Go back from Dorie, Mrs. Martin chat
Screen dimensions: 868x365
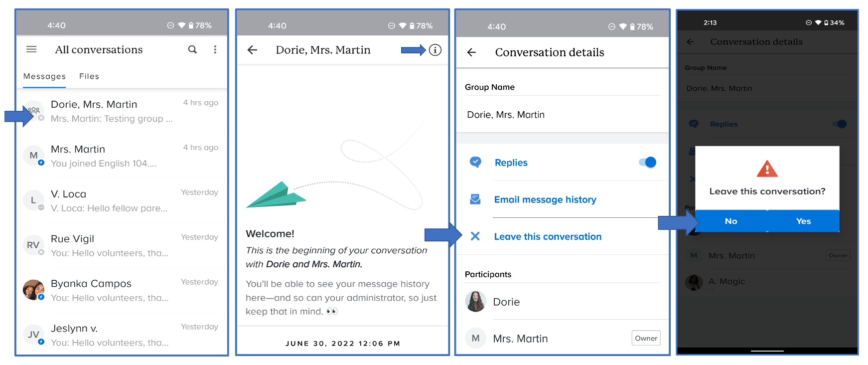click(x=253, y=50)
